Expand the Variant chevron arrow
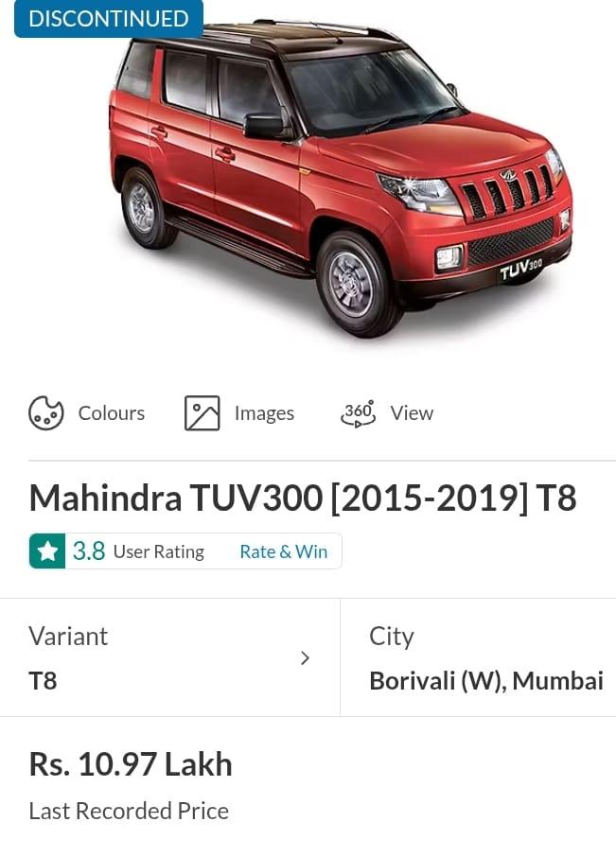The image size is (616, 857). click(305, 658)
